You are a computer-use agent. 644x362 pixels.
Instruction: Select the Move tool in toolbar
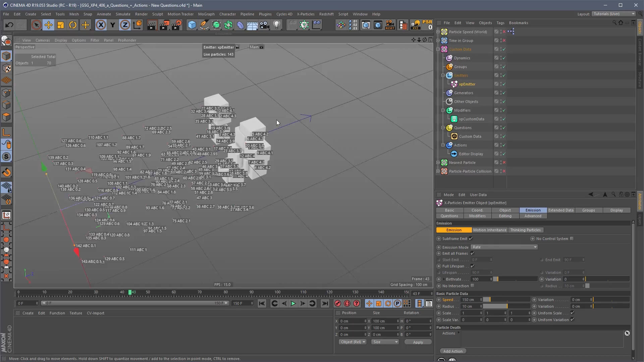click(x=48, y=25)
